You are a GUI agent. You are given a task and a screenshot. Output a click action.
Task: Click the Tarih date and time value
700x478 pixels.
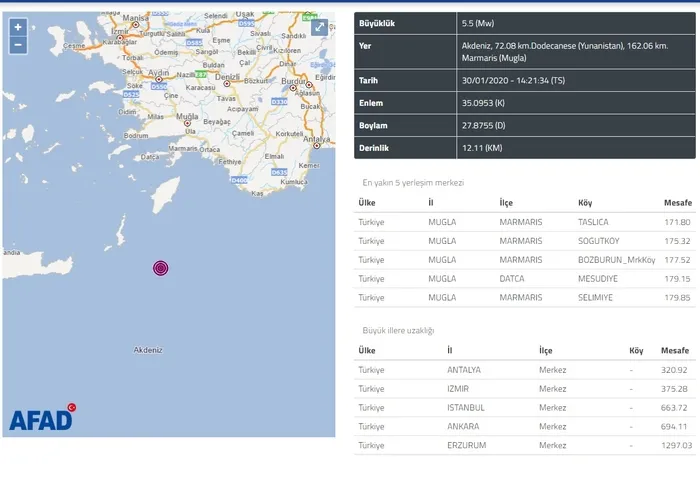[513, 80]
